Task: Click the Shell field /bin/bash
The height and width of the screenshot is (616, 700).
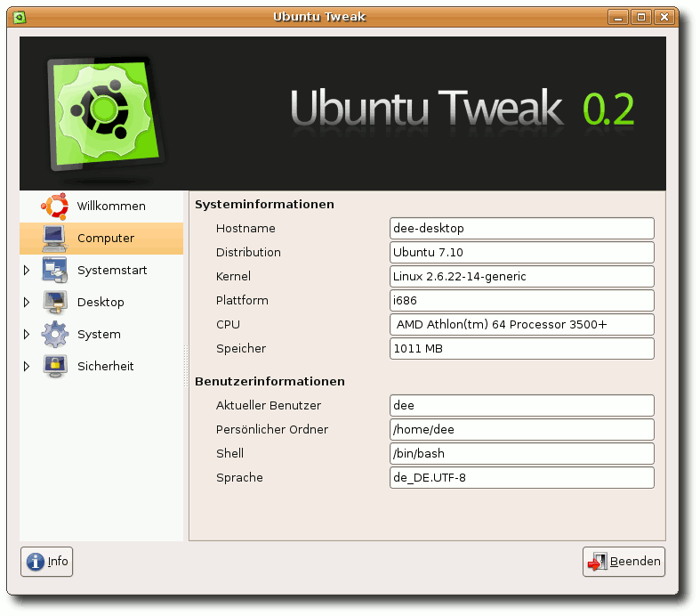Action: [x=522, y=454]
